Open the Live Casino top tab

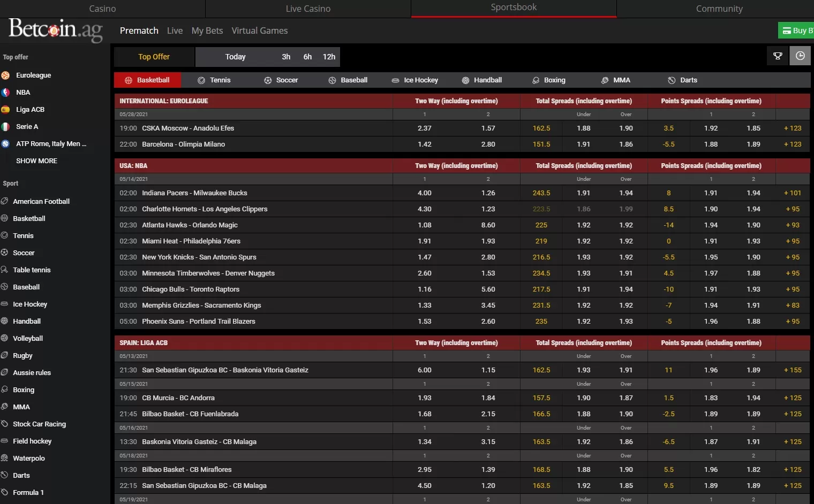(x=308, y=9)
